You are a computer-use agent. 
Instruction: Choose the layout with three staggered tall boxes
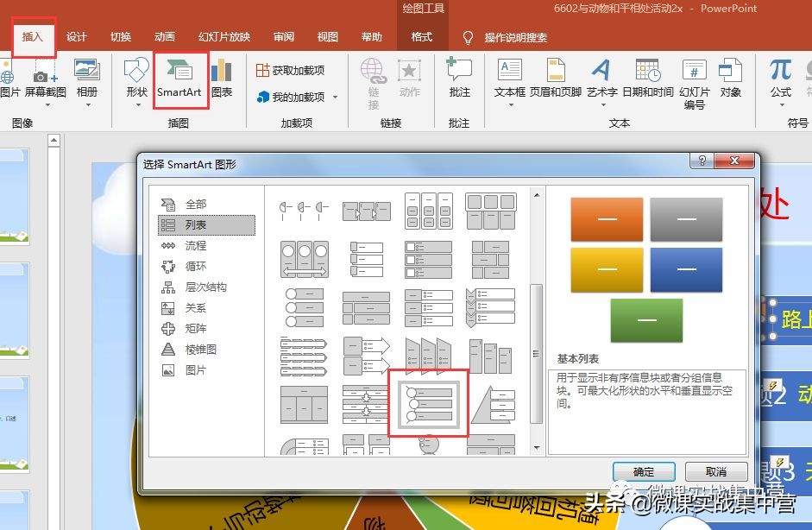(x=491, y=356)
